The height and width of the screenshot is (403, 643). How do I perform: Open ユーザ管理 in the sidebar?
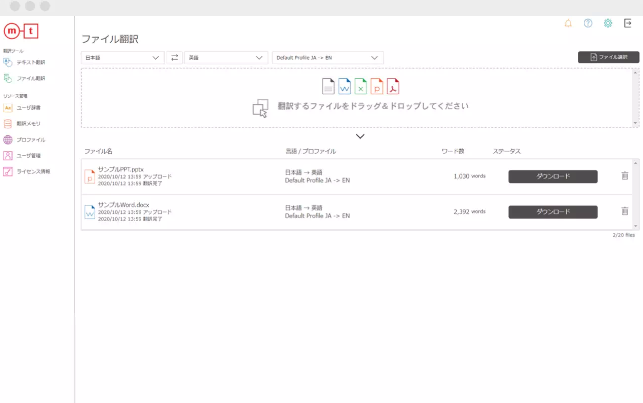28,156
